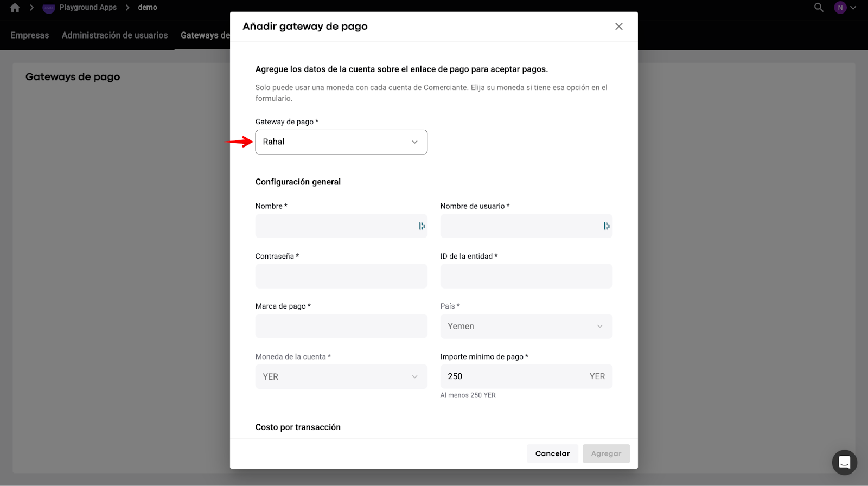Click the Playground Apps logo icon
The height and width of the screenshot is (486, 868).
point(49,8)
